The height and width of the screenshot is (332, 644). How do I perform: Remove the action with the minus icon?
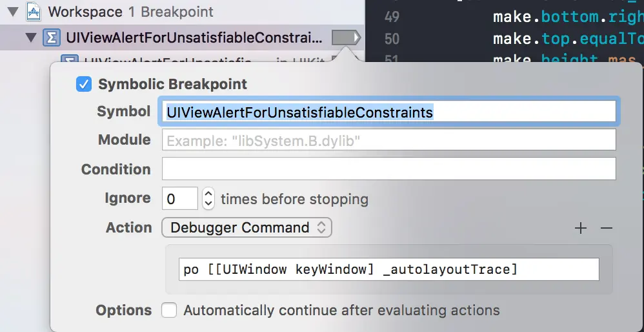click(606, 228)
